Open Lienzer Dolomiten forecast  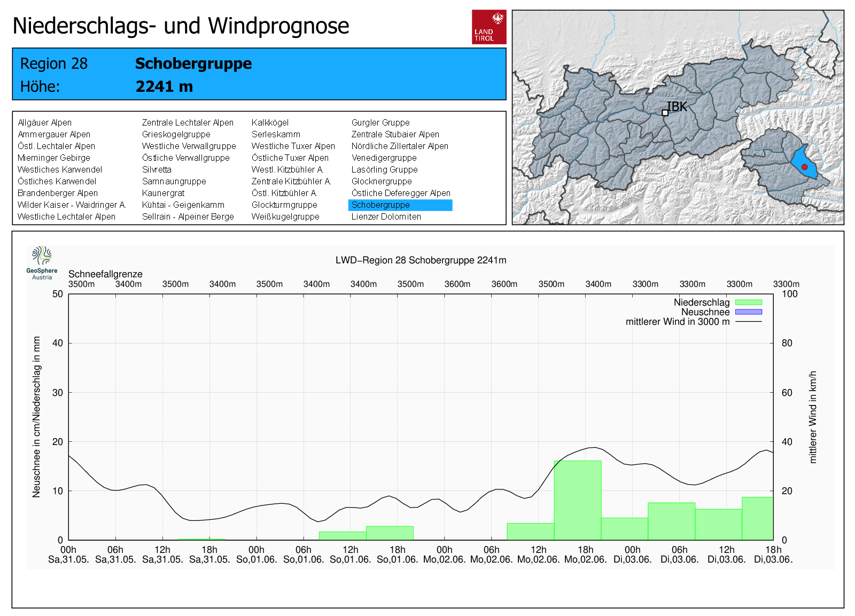386,217
